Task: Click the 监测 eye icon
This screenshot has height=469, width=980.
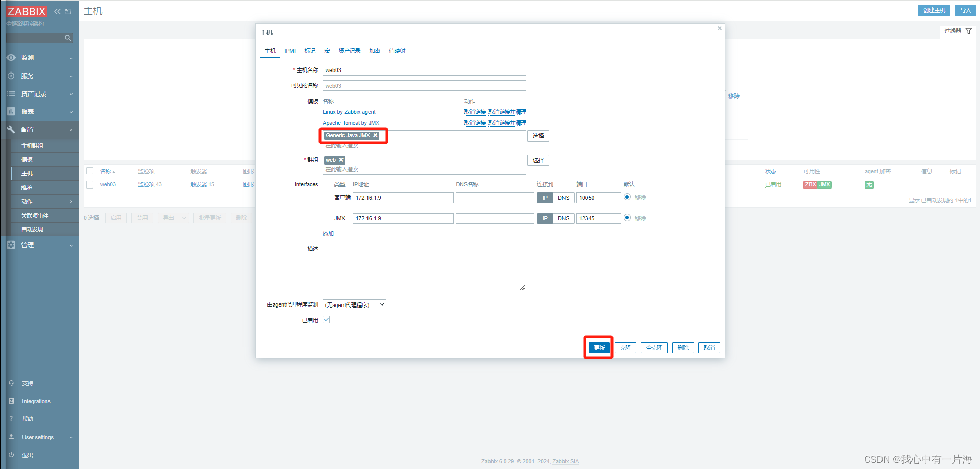Action: 11,58
